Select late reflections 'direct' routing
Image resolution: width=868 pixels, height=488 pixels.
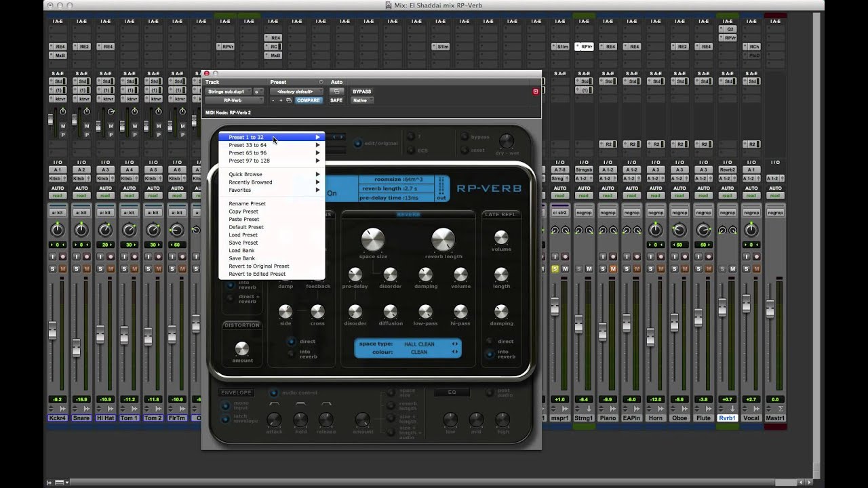pyautogui.click(x=488, y=341)
